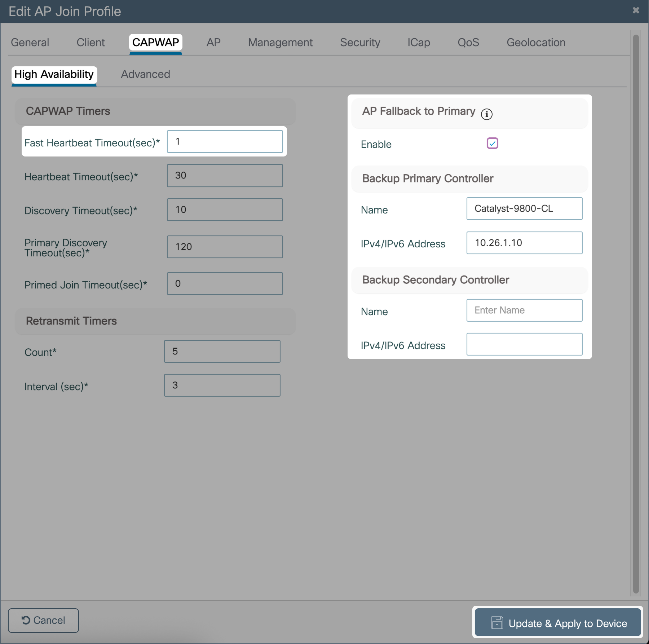This screenshot has width=649, height=644.
Task: Focus the Retransmit Count input field
Action: click(222, 352)
